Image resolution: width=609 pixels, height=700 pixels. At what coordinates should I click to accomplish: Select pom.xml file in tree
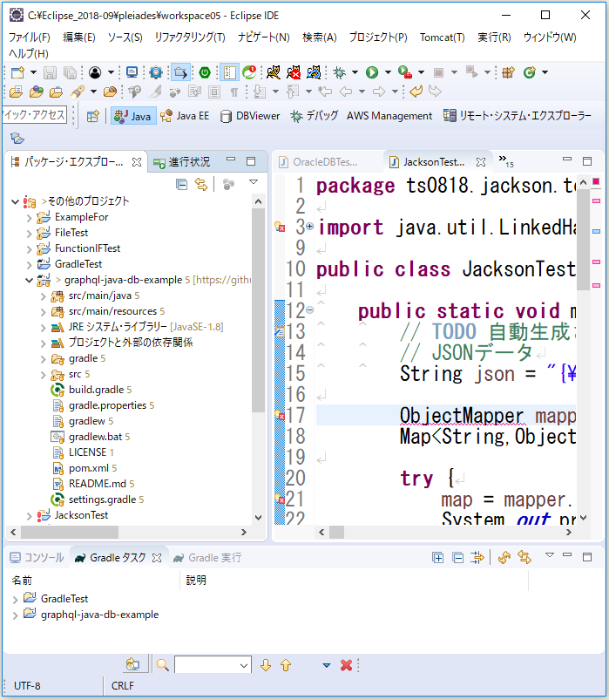[x=89, y=468]
